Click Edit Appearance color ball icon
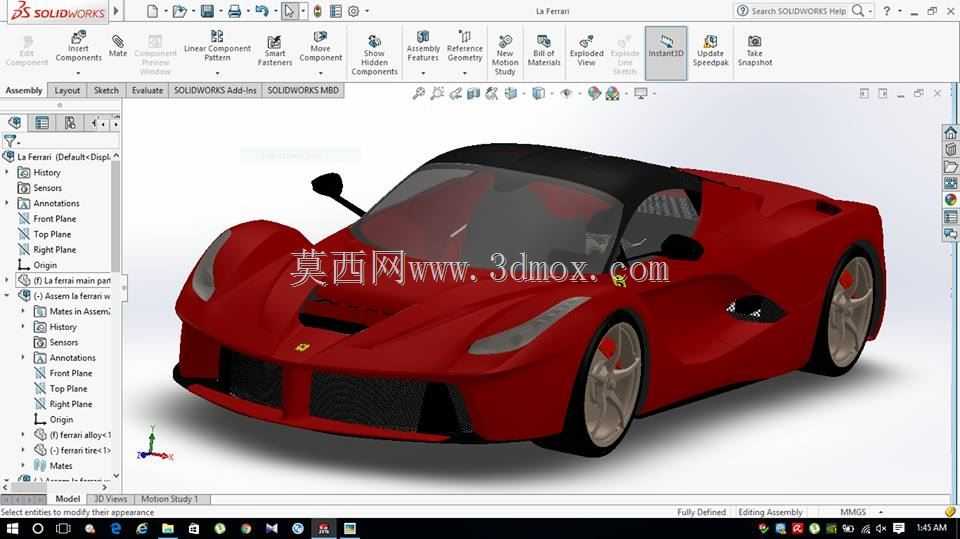The height and width of the screenshot is (539, 960). pyautogui.click(x=594, y=93)
